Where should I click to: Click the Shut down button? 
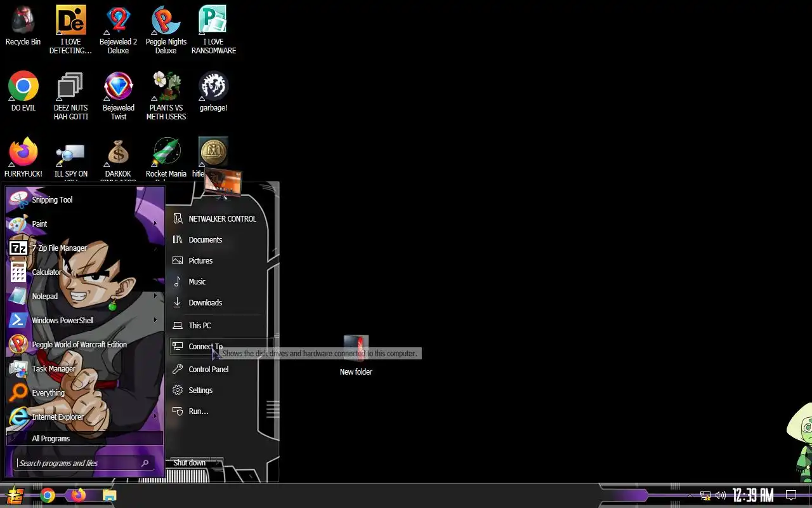coord(190,462)
